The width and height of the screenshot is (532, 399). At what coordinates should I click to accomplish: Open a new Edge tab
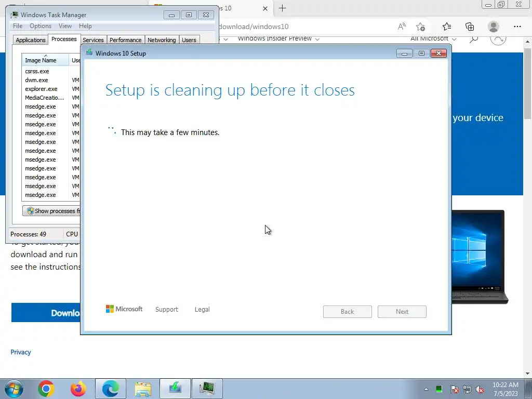click(282, 8)
